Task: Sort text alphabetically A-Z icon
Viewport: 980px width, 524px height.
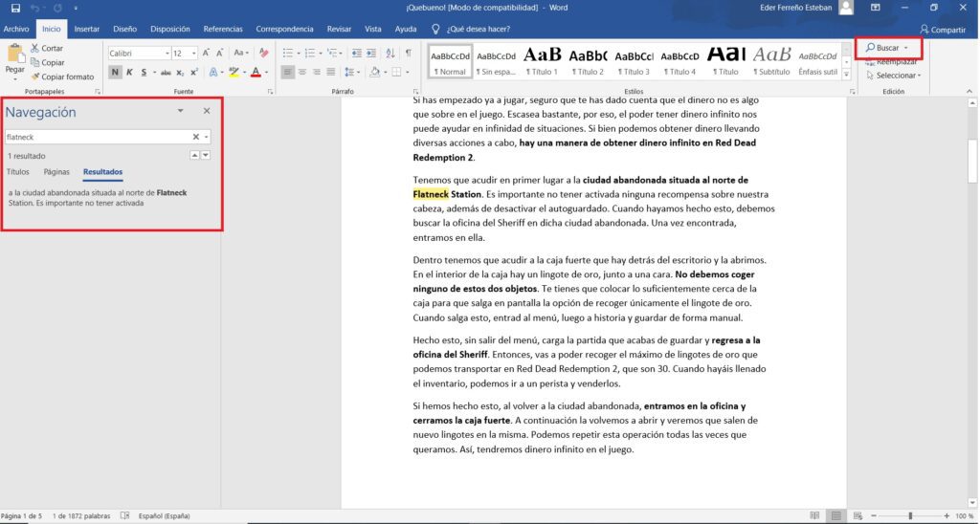Action: click(390, 54)
